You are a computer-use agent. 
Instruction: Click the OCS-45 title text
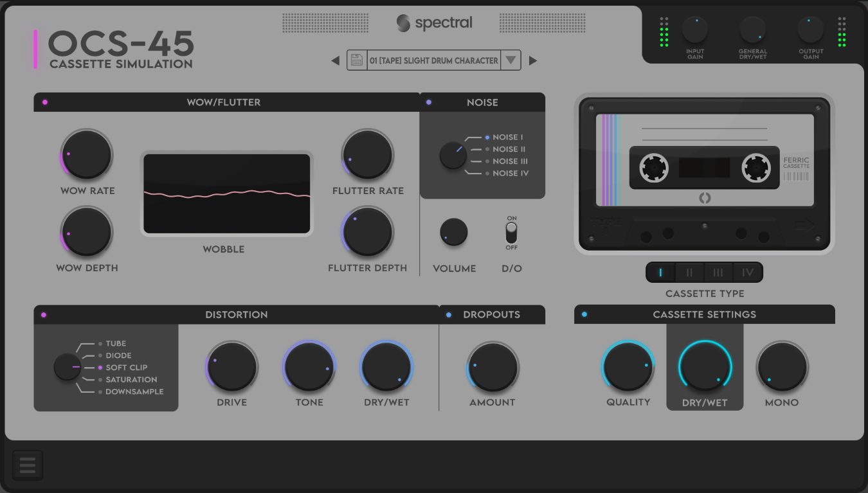pos(121,44)
